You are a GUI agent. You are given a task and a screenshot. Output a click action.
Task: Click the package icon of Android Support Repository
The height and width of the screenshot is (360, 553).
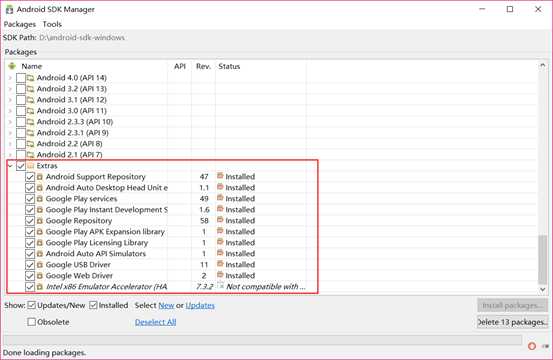point(40,177)
